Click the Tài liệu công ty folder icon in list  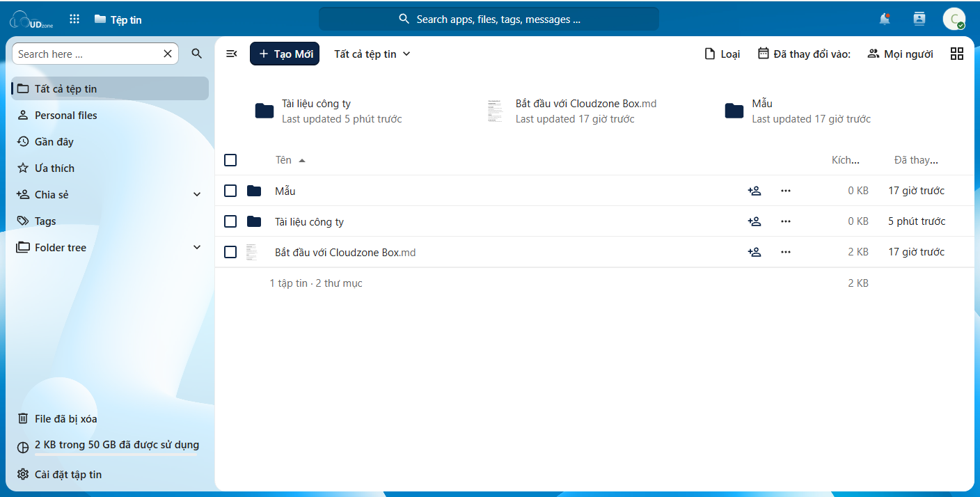(x=254, y=221)
